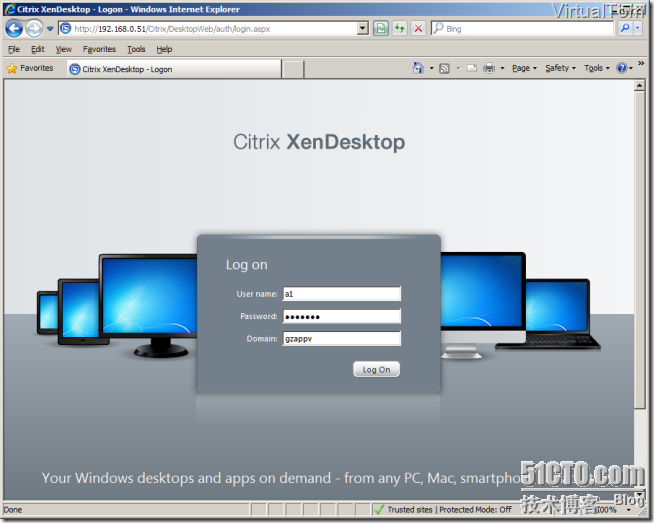The height and width of the screenshot is (523, 654).
Task: Open the Tools command bar menu
Action: (596, 68)
